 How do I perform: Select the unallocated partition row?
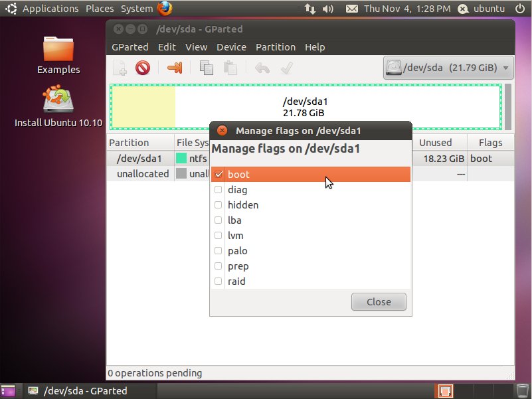click(158, 174)
